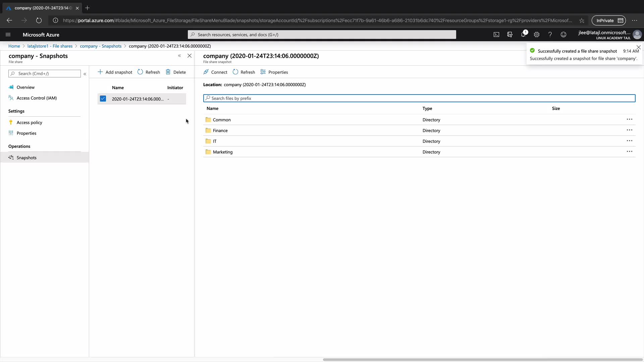Open the notifications bell icon
The height and width of the screenshot is (362, 644).
click(x=523, y=35)
